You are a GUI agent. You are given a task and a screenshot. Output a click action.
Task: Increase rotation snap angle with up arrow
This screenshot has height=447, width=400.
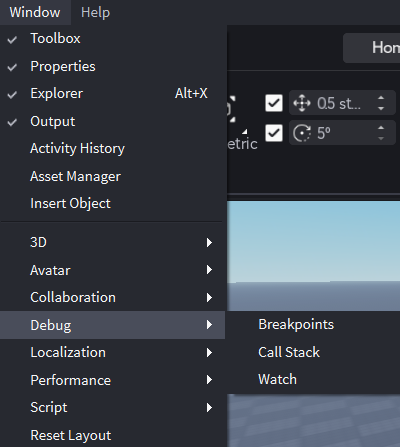pyautogui.click(x=381, y=128)
